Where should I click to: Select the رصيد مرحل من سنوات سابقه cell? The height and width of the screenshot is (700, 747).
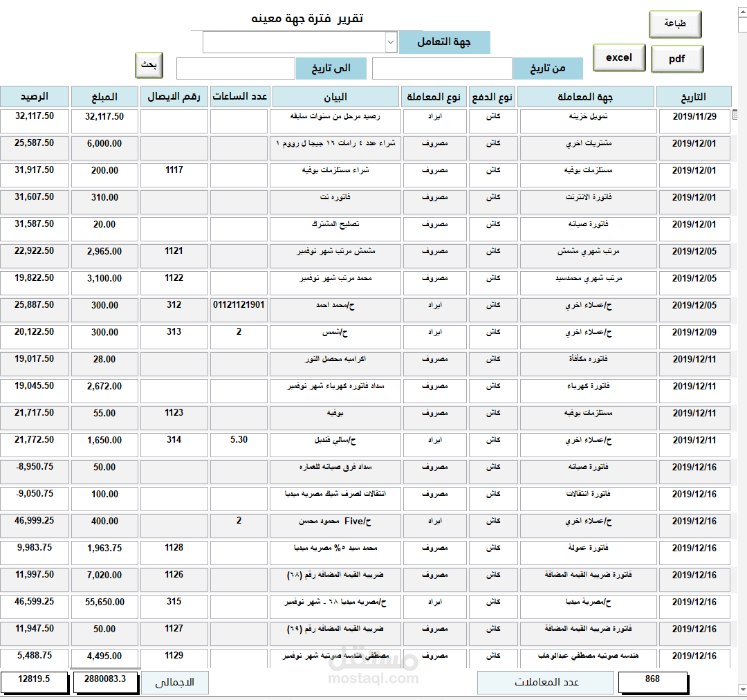click(335, 121)
